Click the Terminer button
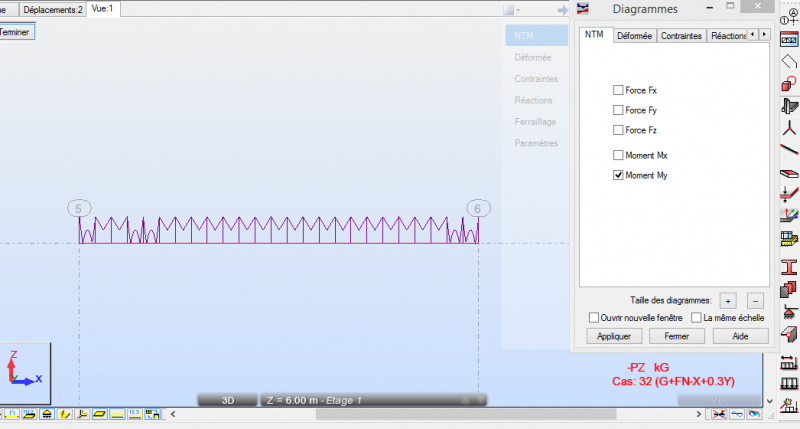This screenshot has width=800, height=429. coord(15,32)
